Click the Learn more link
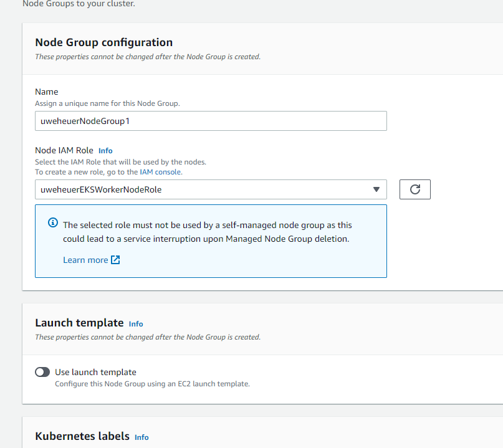 [x=85, y=260]
